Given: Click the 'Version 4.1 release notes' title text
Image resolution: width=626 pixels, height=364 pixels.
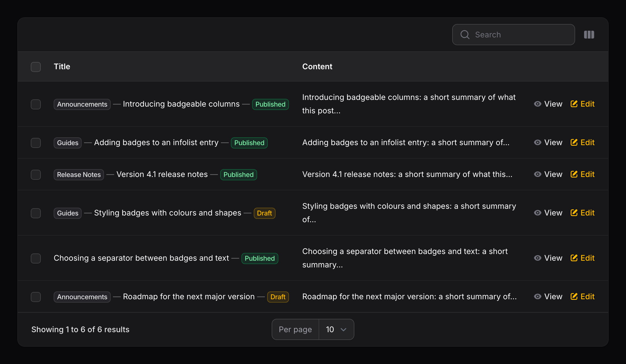Looking at the screenshot, I should pyautogui.click(x=162, y=174).
